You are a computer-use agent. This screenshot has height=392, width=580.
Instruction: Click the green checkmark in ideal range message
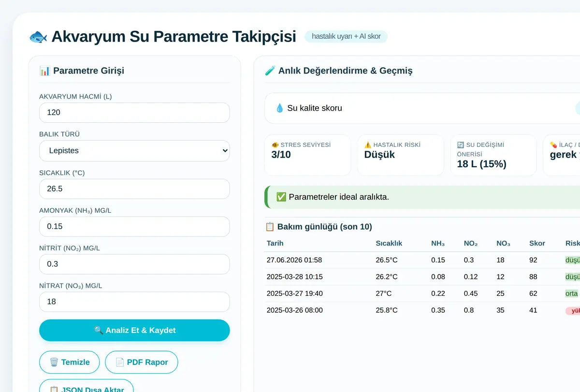[x=281, y=197]
